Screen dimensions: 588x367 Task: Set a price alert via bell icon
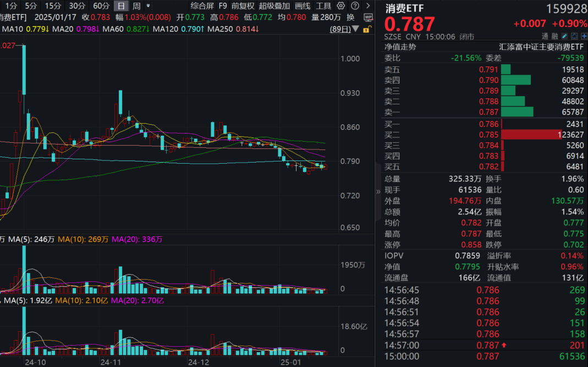coord(574,36)
